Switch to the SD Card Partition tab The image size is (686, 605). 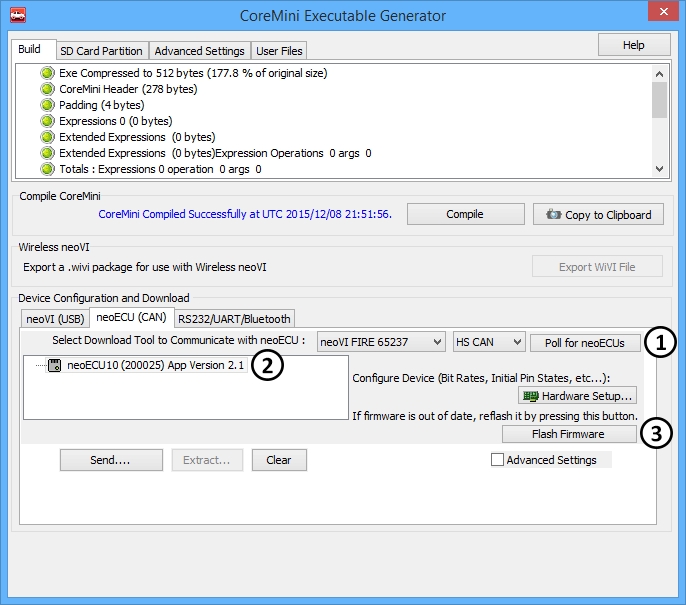101,51
